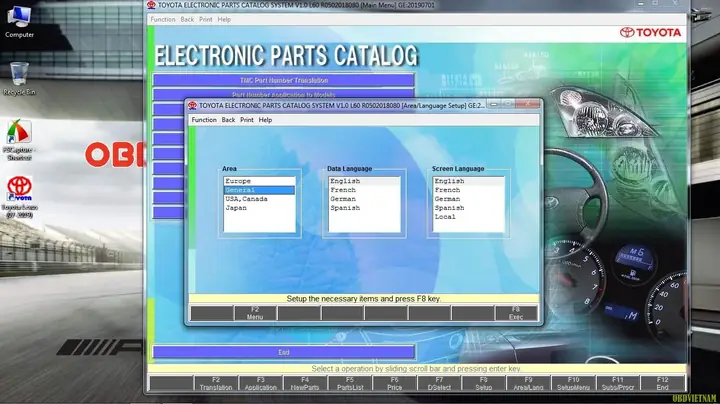Screen dimensions: 720x404
Task: Close the Area/Language Setup window
Action: [528, 104]
